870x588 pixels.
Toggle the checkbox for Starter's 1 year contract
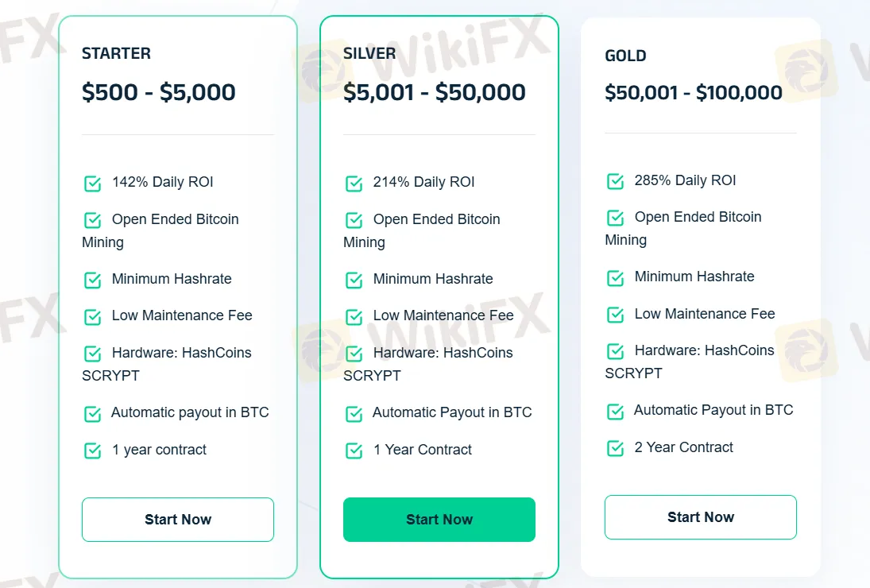pyautogui.click(x=92, y=449)
